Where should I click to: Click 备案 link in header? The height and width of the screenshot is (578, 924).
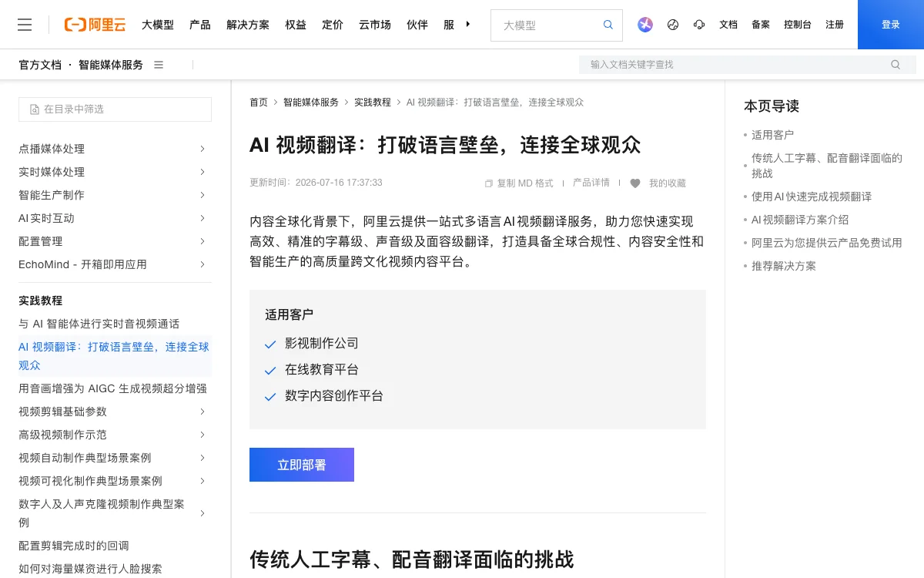[761, 25]
